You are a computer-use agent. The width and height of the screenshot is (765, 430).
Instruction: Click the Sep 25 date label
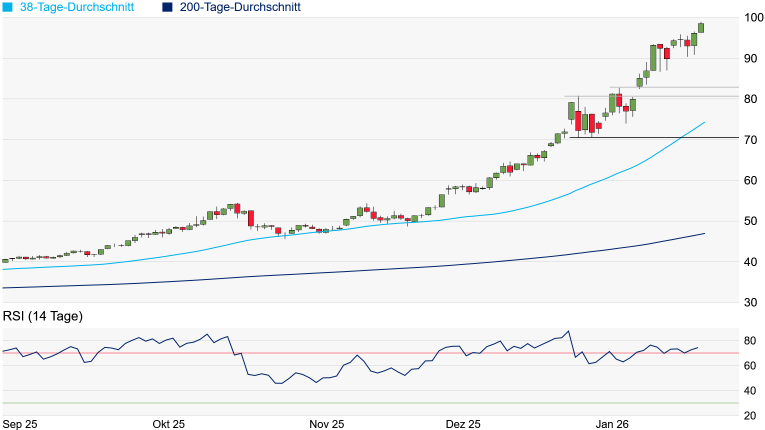pyautogui.click(x=21, y=423)
